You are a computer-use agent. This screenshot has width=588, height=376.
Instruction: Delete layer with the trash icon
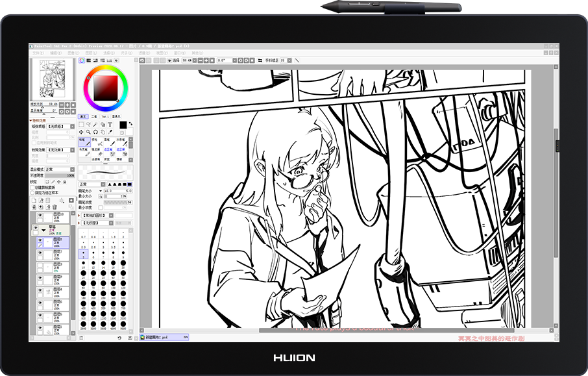pyautogui.click(x=55, y=207)
